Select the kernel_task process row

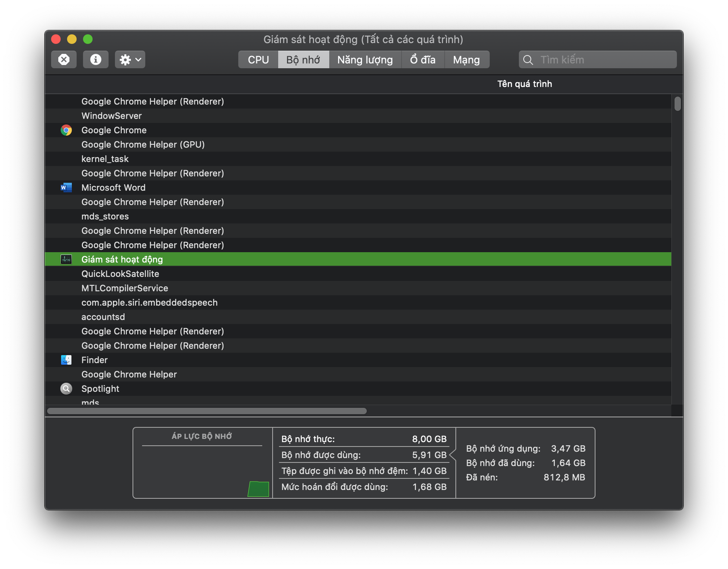(x=358, y=159)
